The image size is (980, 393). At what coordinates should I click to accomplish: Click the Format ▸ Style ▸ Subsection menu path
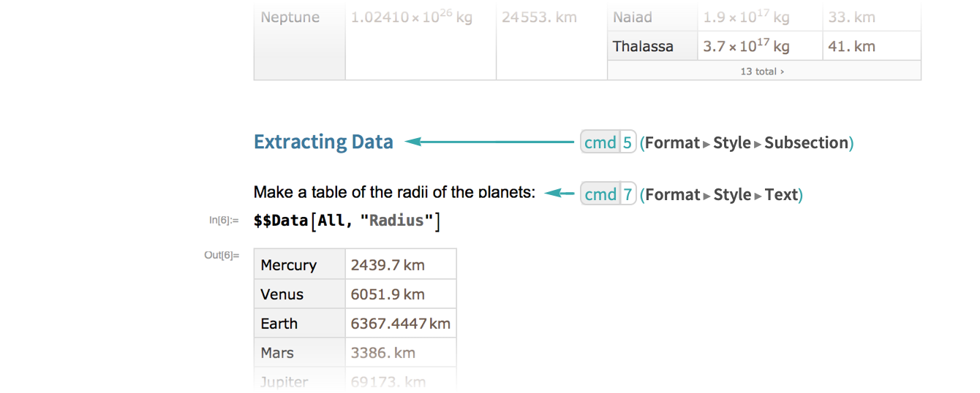747,142
